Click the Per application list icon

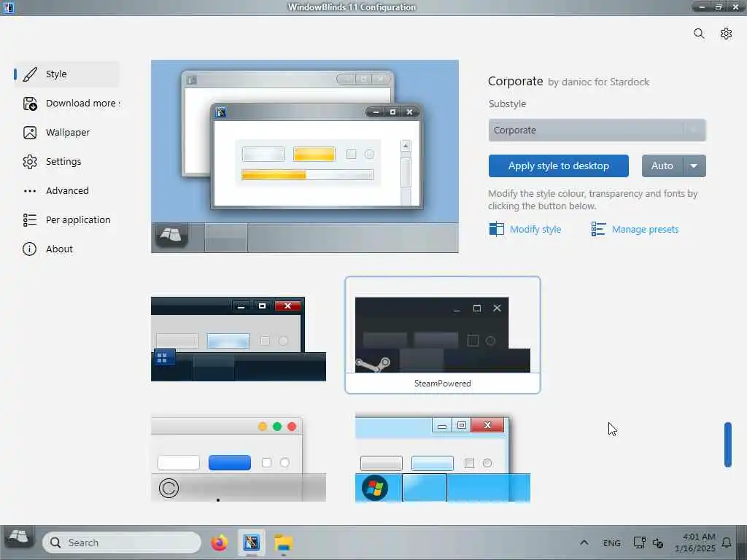tap(29, 220)
